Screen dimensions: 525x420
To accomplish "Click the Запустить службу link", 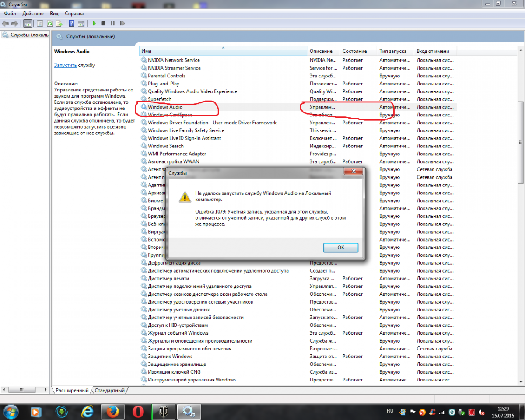I will tap(65, 65).
